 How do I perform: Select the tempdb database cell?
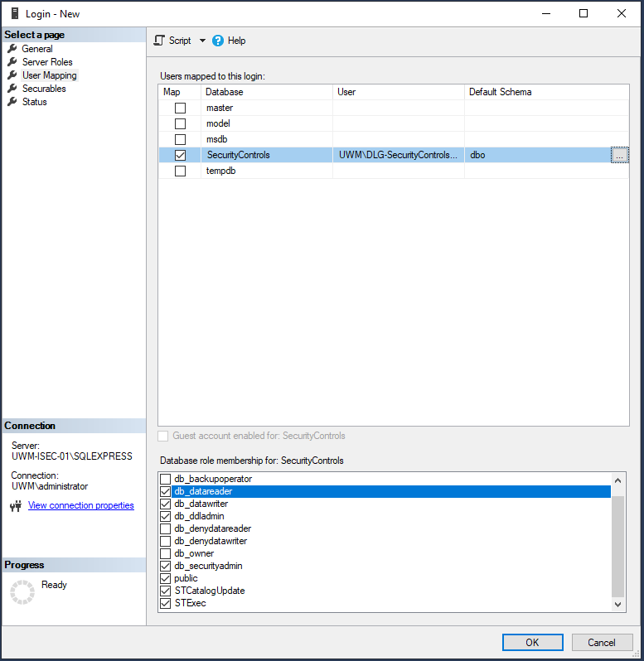pyautogui.click(x=267, y=171)
